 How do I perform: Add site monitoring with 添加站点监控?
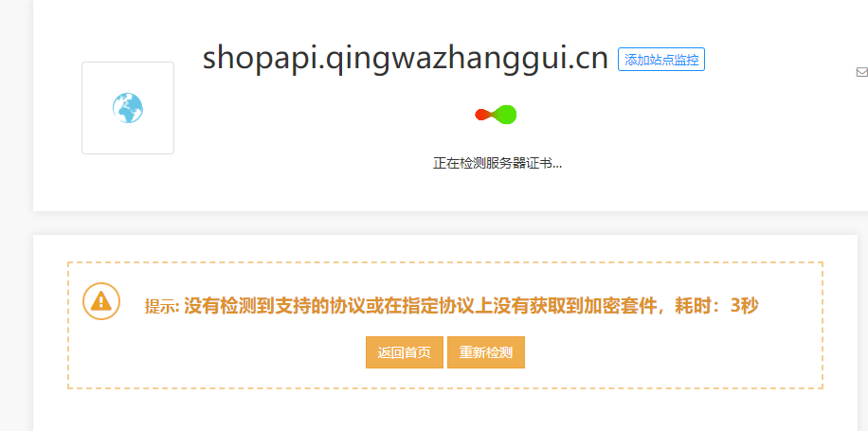coord(661,60)
